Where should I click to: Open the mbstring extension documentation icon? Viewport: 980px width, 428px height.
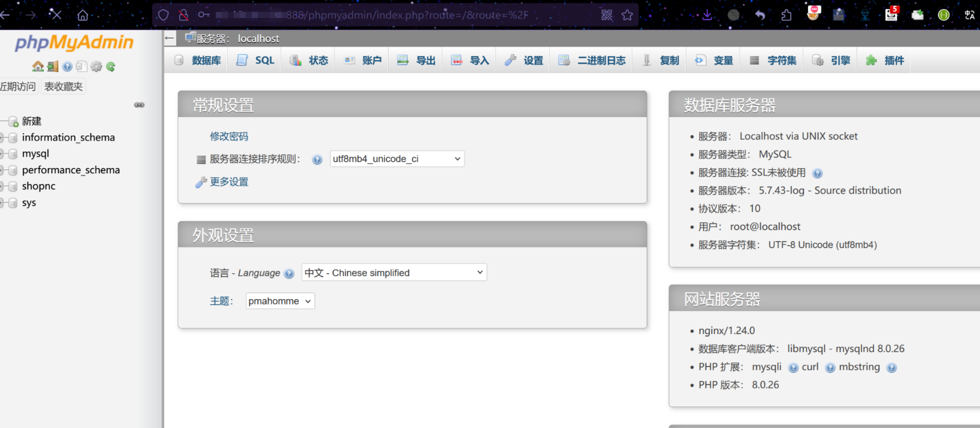click(892, 368)
